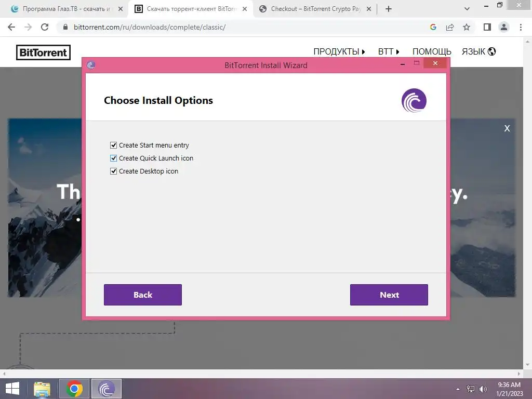532x399 pixels.
Task: Share this page icon
Action: pos(450,27)
